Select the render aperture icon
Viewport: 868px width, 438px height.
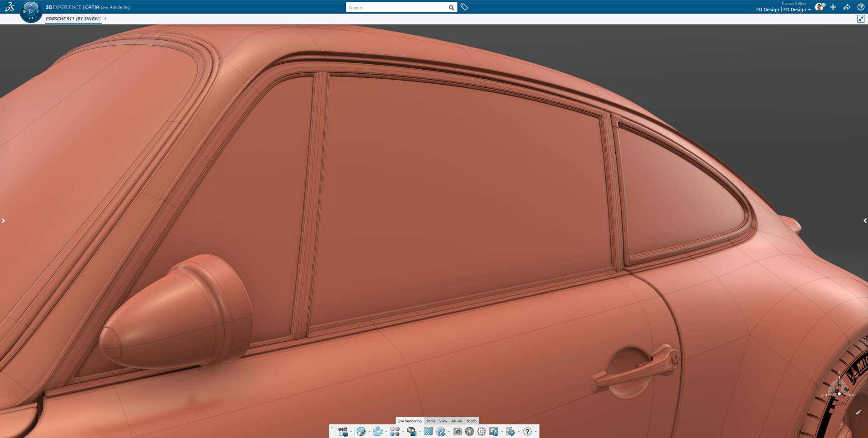point(470,432)
